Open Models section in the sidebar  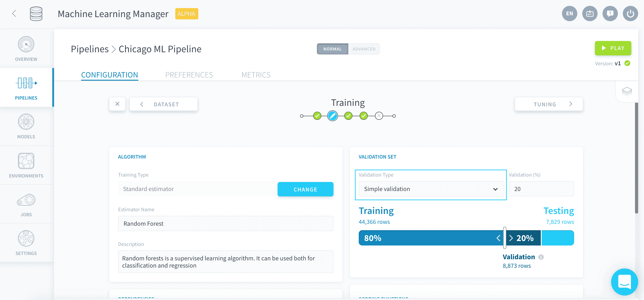tap(26, 126)
